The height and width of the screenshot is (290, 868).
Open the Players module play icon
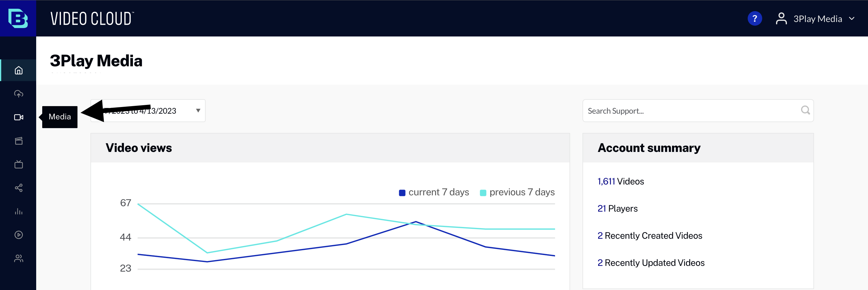click(x=18, y=235)
